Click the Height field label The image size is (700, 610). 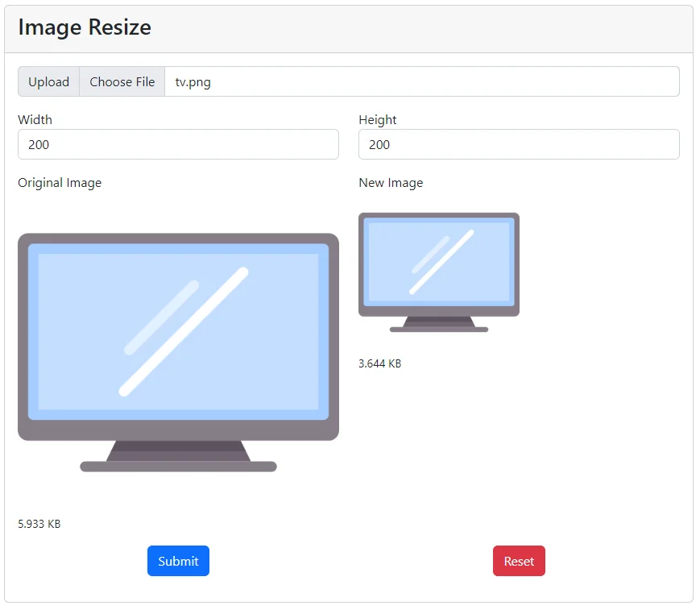click(377, 119)
